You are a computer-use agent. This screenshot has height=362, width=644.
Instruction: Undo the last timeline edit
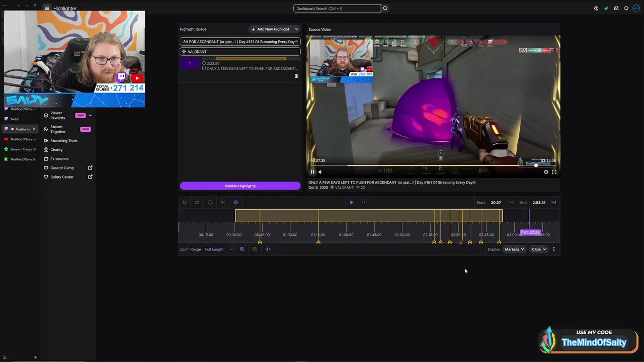click(185, 203)
